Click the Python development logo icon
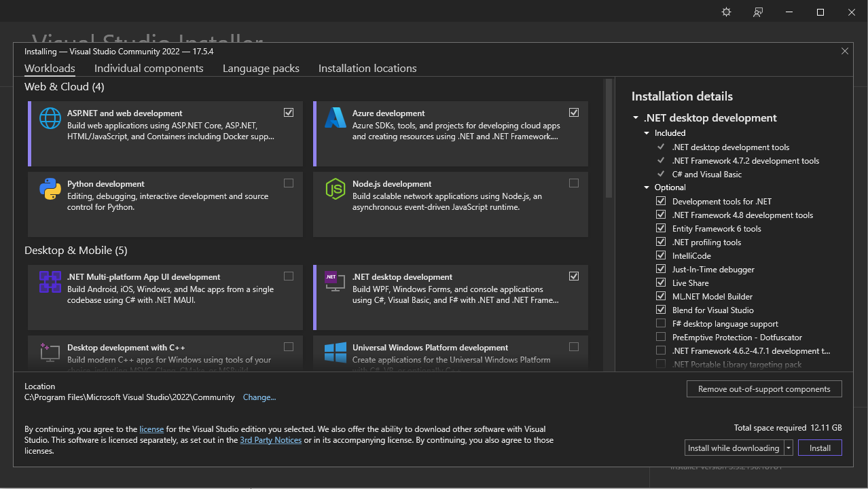 tap(50, 188)
